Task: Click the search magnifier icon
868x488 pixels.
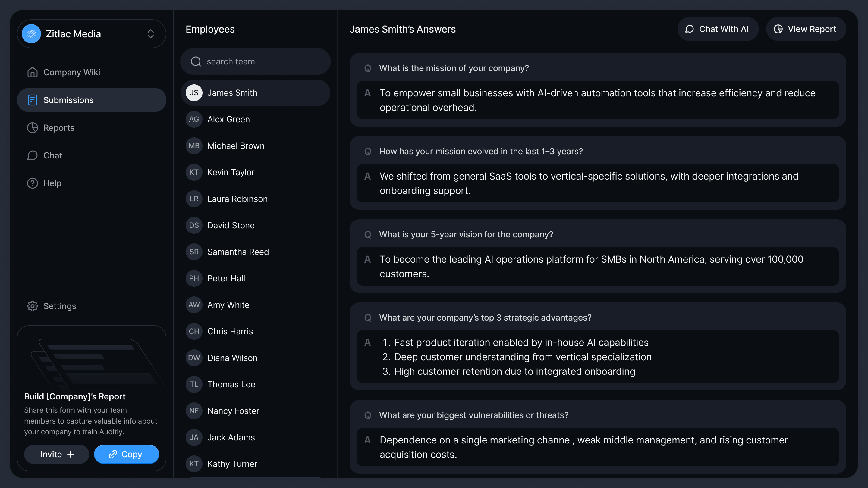Action: click(x=196, y=61)
